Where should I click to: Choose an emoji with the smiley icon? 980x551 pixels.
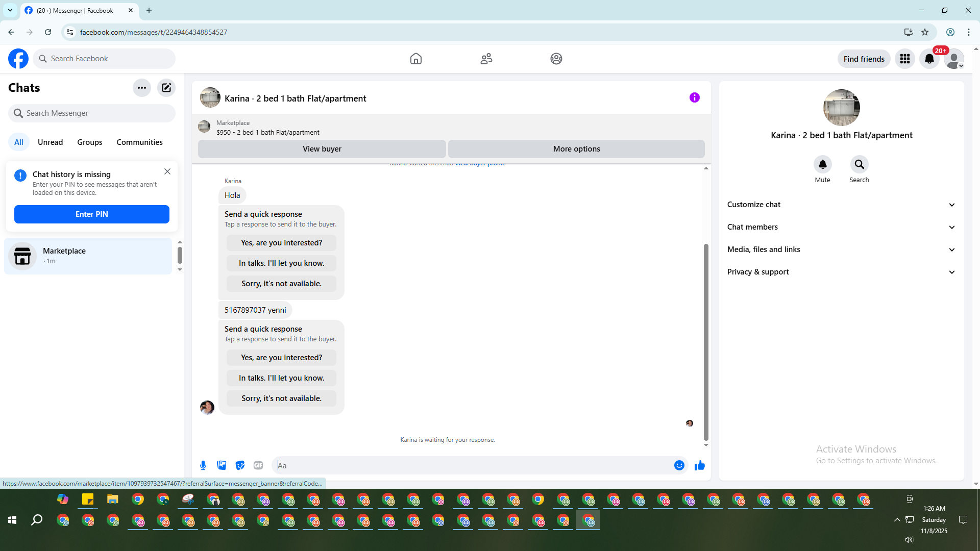click(679, 465)
